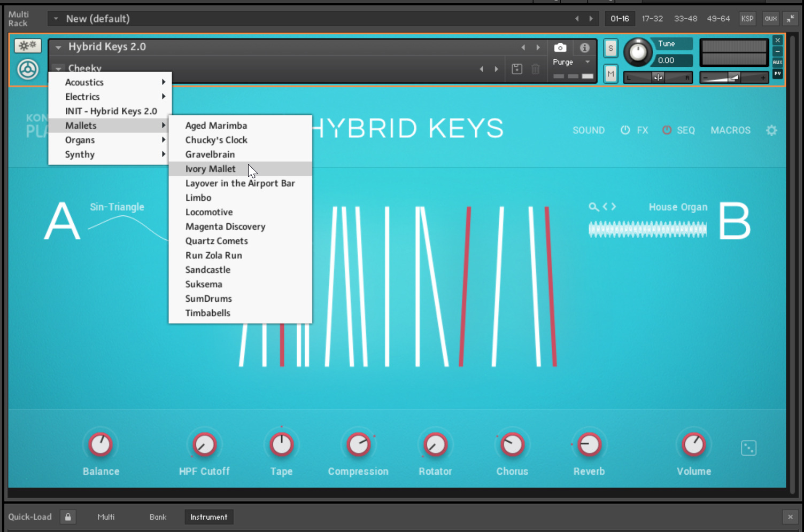Click the instrument volume slider

pyautogui.click(x=734, y=78)
